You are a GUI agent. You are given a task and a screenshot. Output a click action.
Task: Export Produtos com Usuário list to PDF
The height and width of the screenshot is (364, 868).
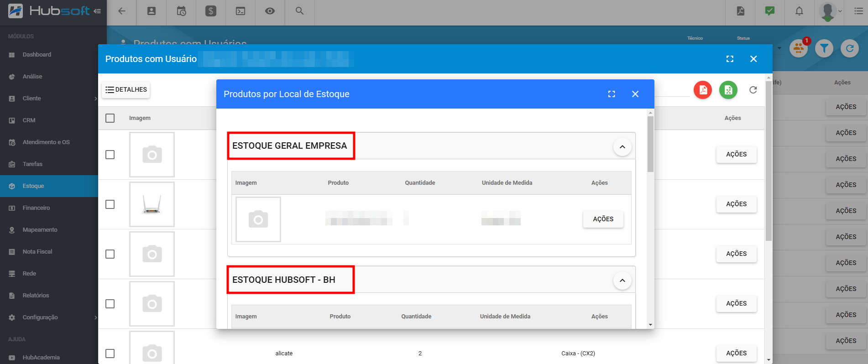point(703,90)
